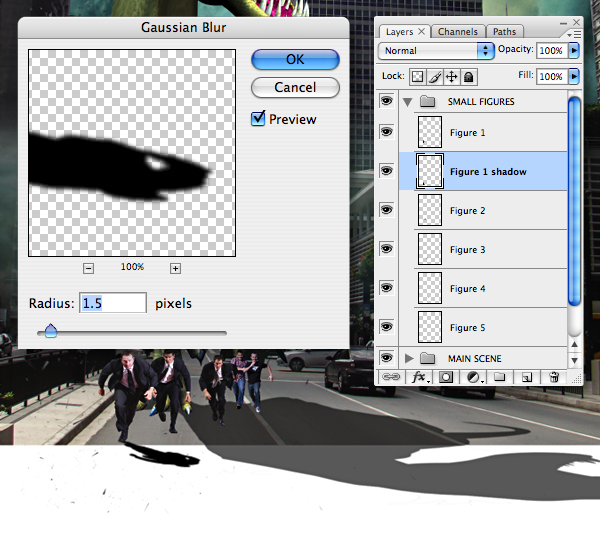Click the MAIN SCENE group name
The height and width of the screenshot is (541, 600).
(x=474, y=359)
